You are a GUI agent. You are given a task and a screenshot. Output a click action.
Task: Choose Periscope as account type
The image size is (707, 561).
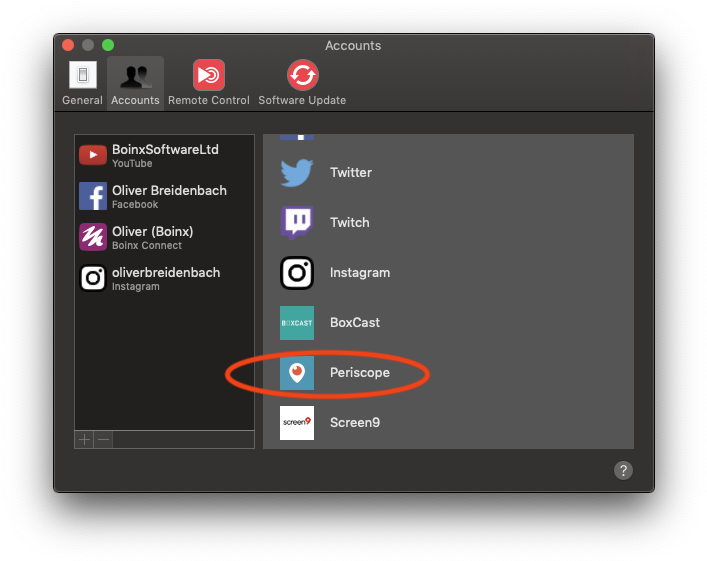360,373
